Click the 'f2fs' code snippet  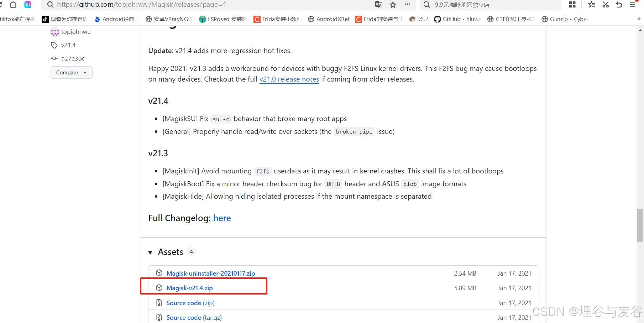[263, 171]
